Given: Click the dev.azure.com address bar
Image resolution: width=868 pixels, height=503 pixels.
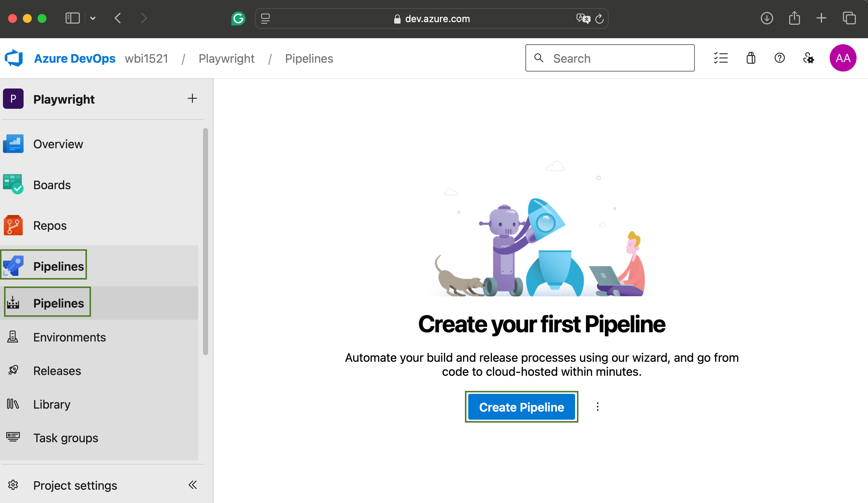Looking at the screenshot, I should click(x=432, y=18).
